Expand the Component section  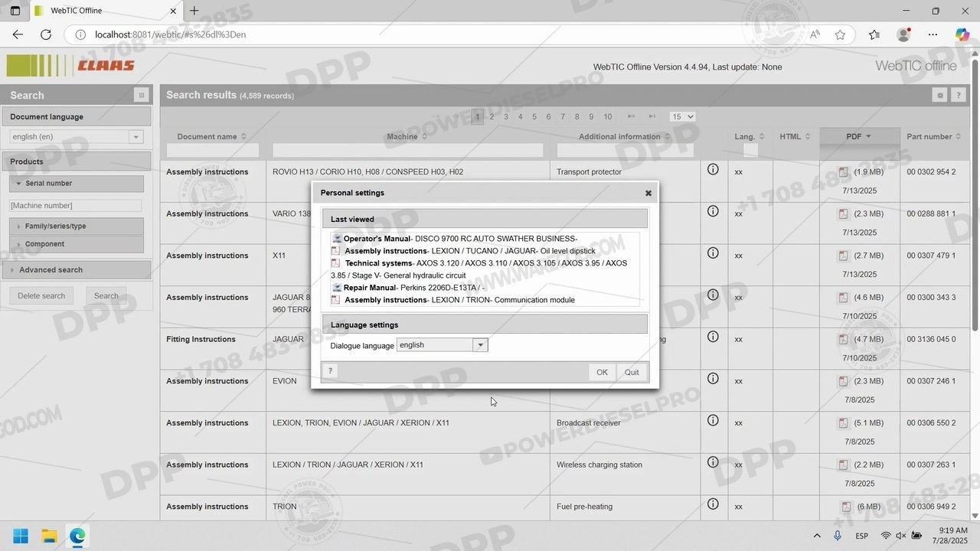(77, 244)
